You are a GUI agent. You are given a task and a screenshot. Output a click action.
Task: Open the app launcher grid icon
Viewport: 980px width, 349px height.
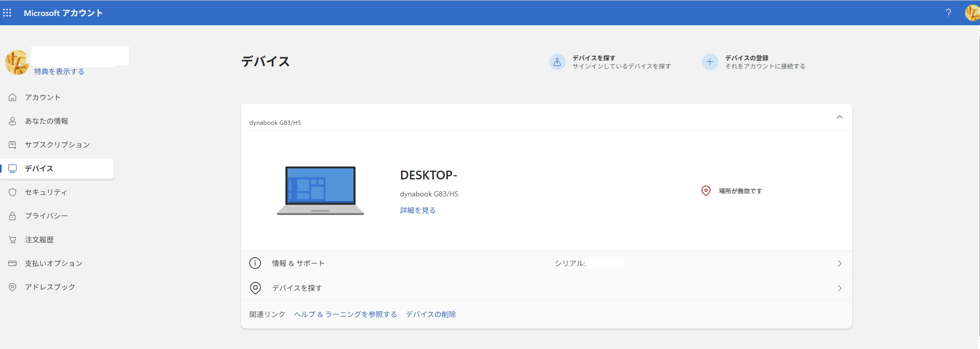click(7, 13)
